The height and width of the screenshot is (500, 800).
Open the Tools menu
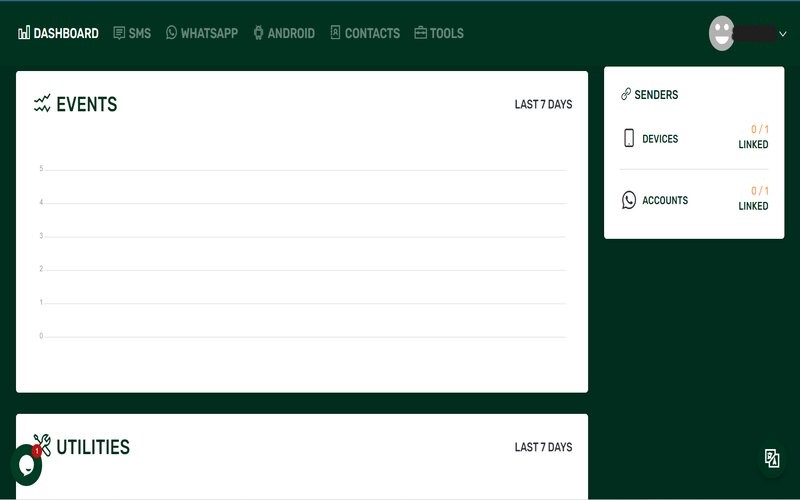tap(439, 33)
